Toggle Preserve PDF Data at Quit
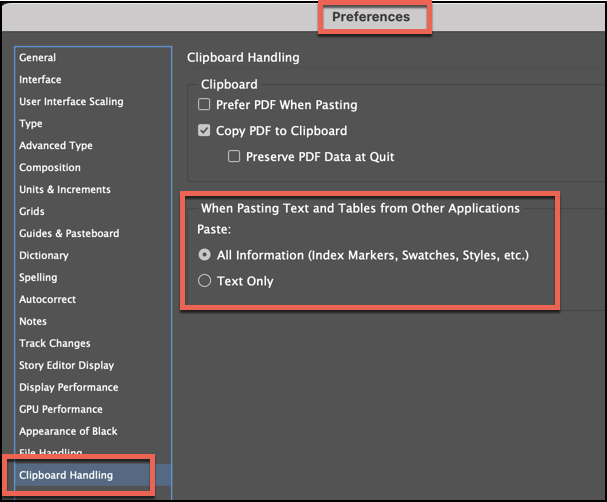 tap(234, 157)
